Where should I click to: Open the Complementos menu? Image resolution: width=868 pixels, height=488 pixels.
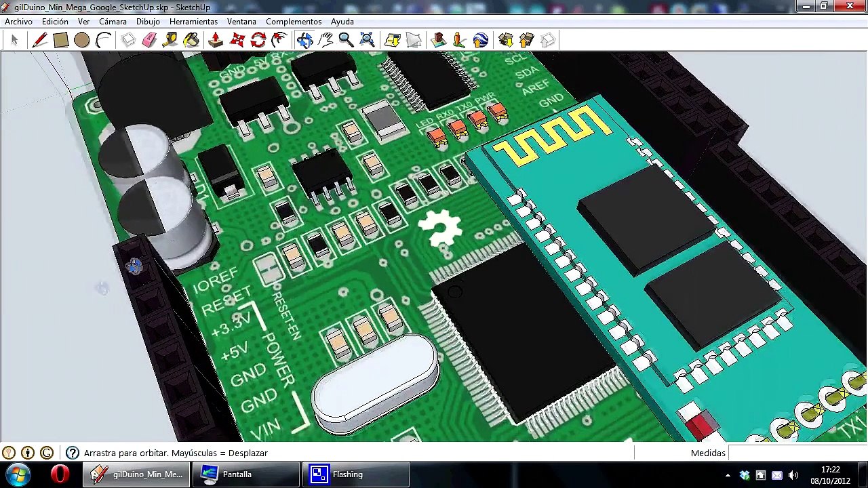[294, 22]
